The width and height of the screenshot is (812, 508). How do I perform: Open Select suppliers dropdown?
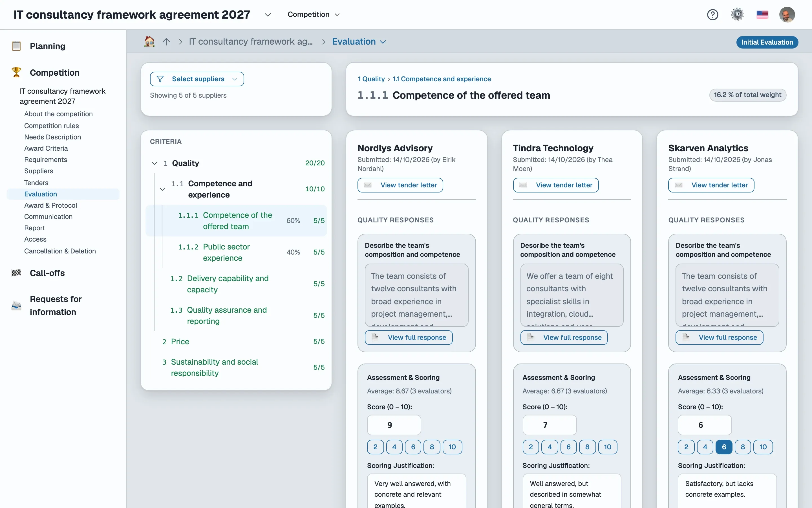pos(197,79)
